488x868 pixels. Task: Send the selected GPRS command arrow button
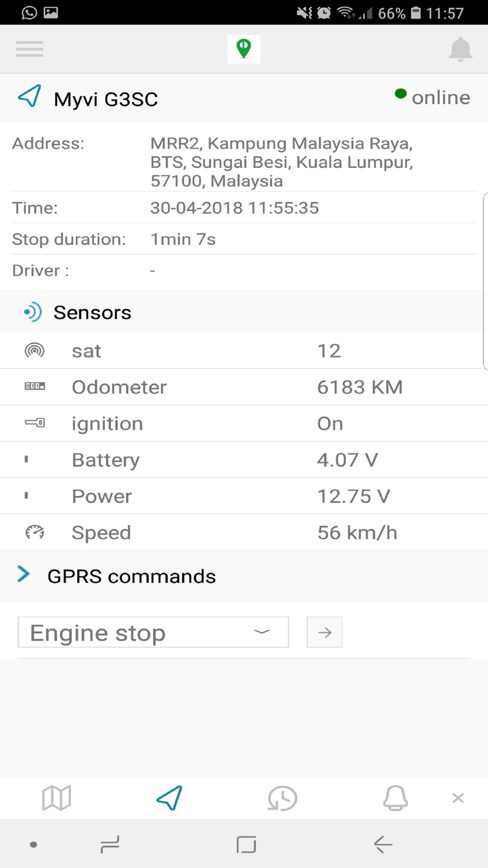point(324,632)
